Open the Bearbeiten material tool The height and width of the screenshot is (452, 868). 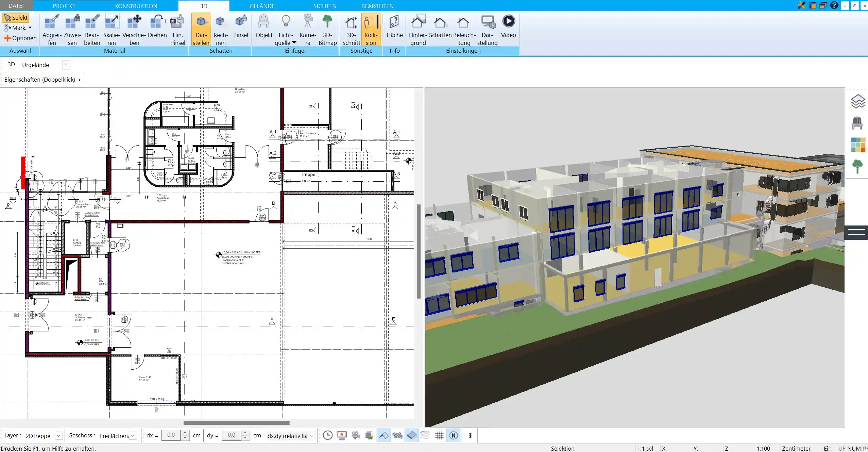(92, 30)
